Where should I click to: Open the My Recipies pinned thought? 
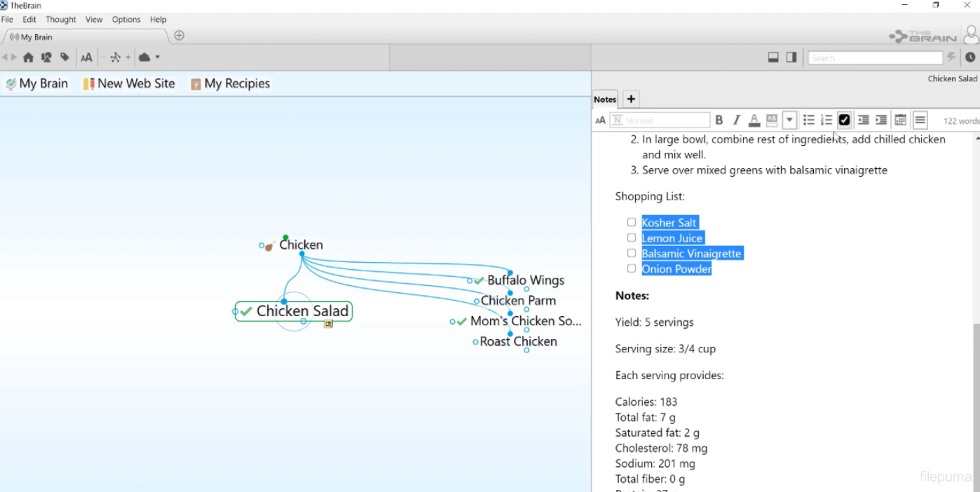[236, 83]
